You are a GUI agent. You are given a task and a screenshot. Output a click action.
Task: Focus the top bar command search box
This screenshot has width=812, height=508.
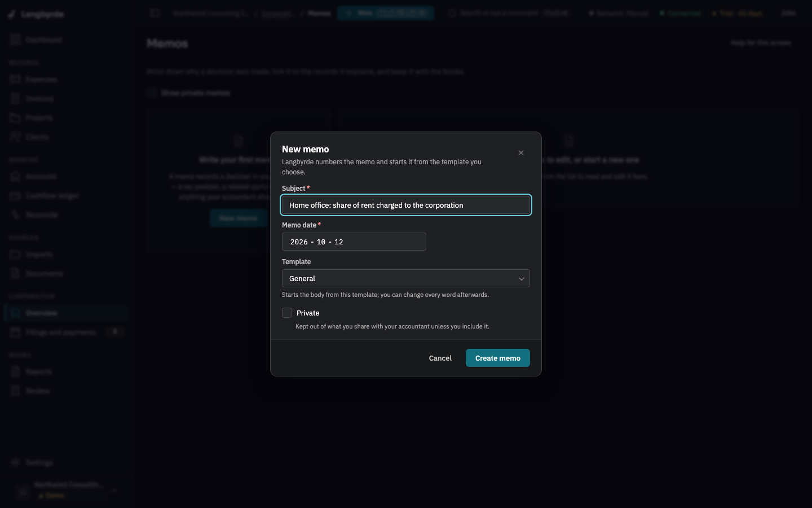pos(509,13)
